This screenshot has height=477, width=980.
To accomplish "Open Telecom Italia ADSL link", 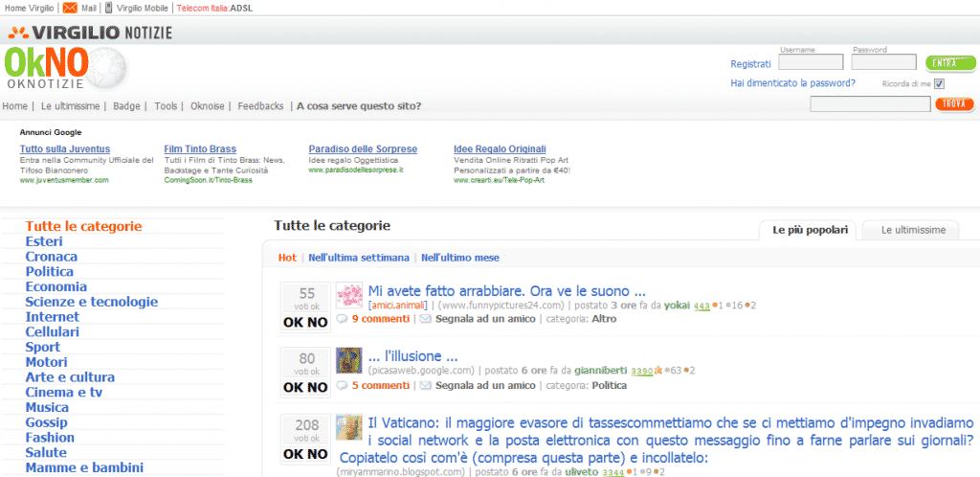I will [x=214, y=8].
